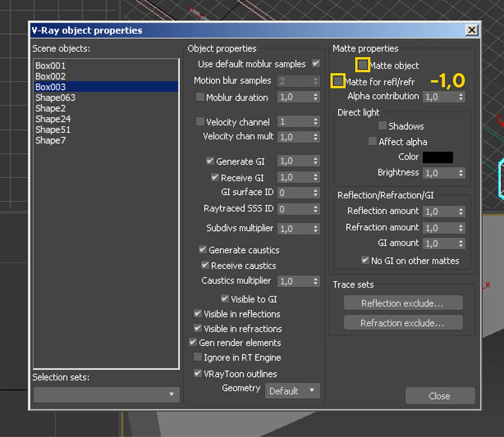Toggle Gen render elements checkbox
Viewport: 504px width, 437px height.
193,342
